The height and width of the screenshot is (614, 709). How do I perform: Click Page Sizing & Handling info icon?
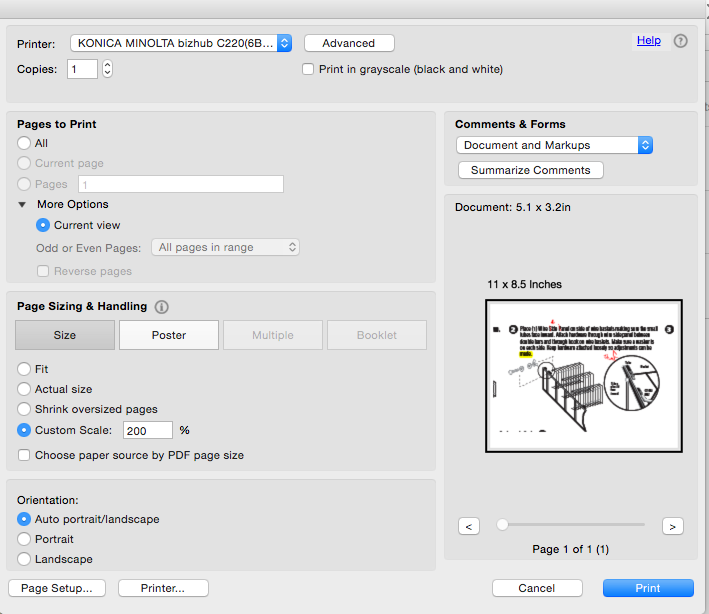(x=161, y=307)
